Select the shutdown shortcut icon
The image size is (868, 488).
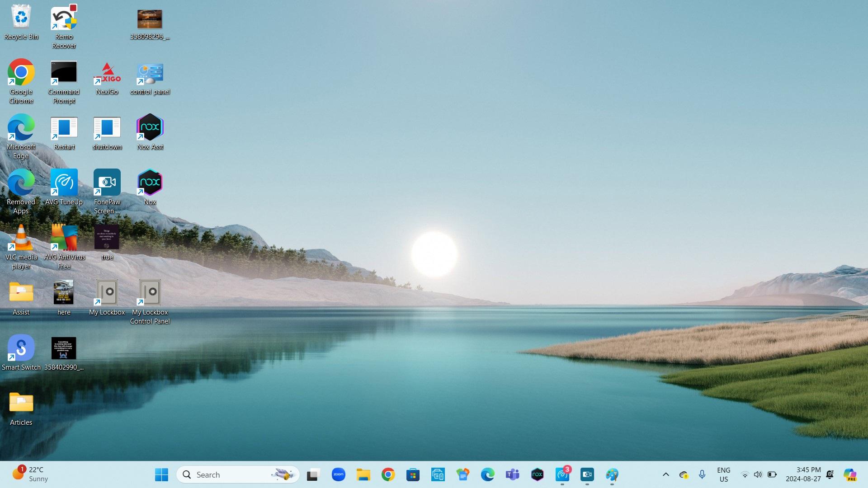pos(107,133)
